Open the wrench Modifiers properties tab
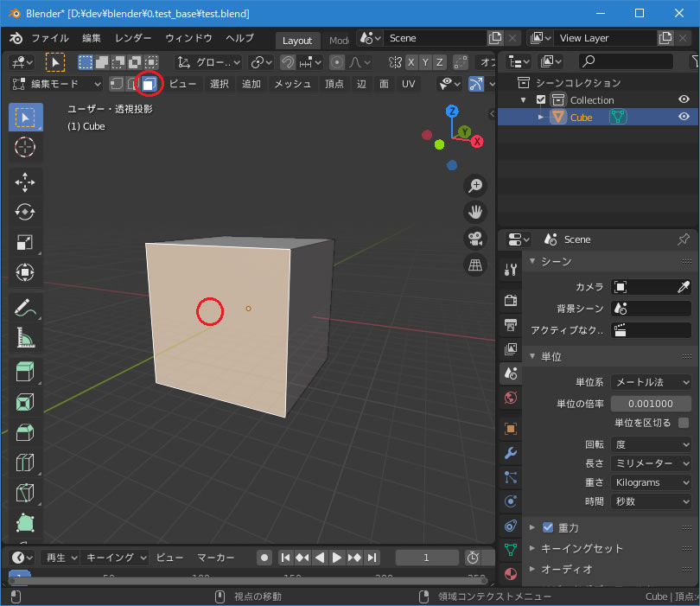The width and height of the screenshot is (700, 606). tap(510, 453)
